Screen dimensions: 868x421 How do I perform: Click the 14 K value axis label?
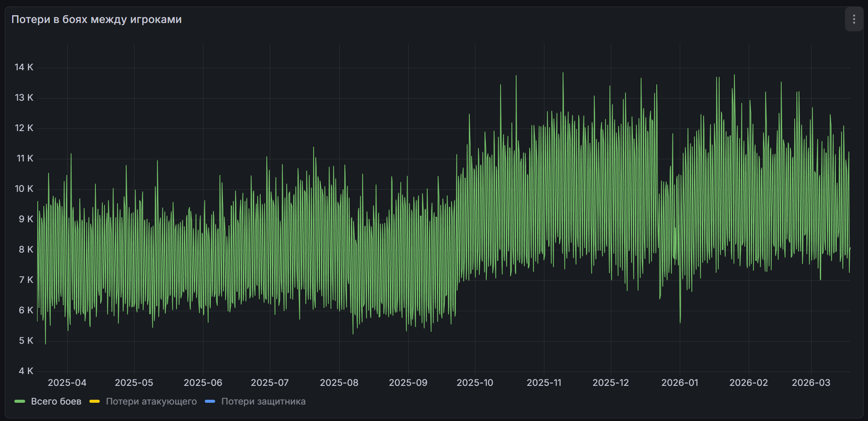24,67
